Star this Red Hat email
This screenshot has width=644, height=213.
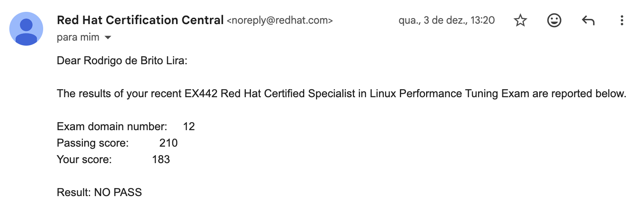click(520, 21)
